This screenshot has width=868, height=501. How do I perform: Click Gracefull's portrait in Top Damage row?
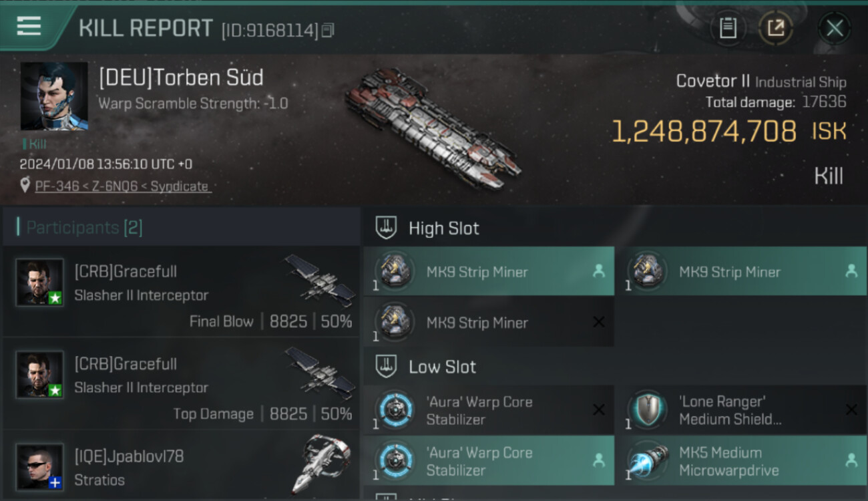click(x=40, y=375)
